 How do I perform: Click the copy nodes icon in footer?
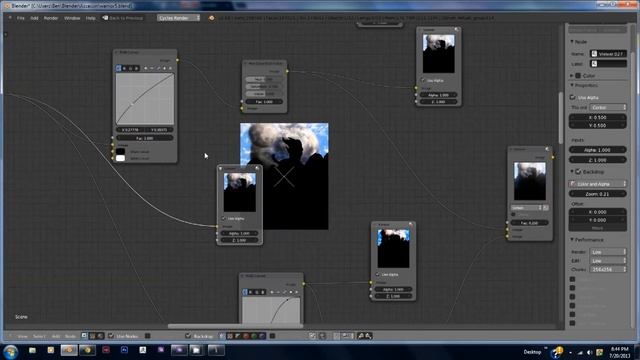pos(312,336)
